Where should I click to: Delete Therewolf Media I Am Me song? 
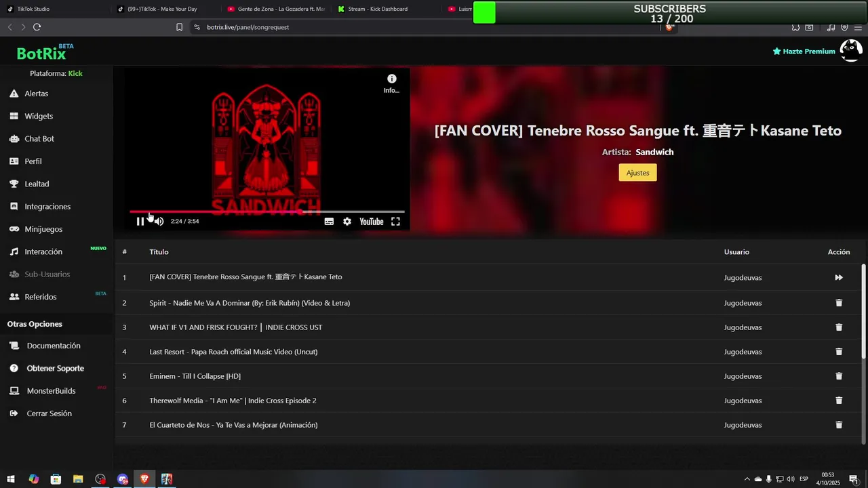(839, 401)
